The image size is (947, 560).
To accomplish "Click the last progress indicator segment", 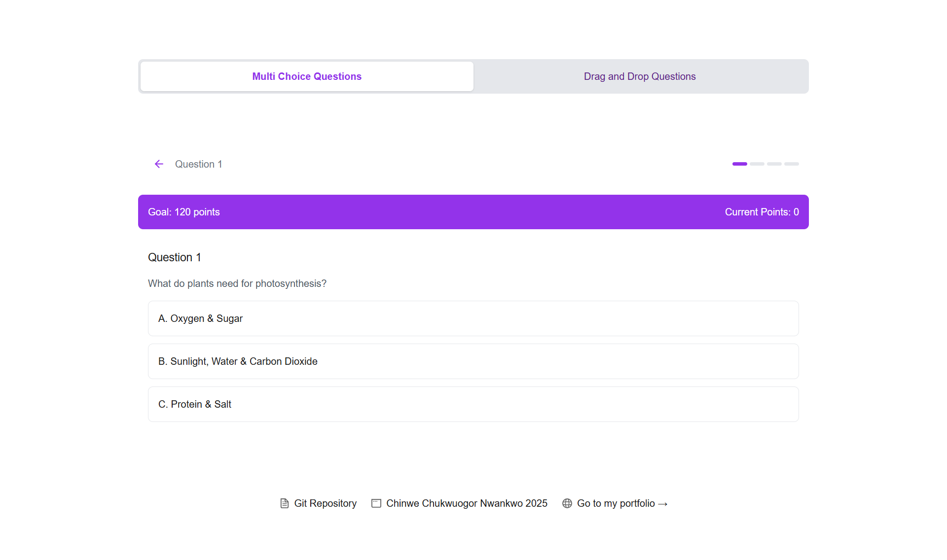I will click(x=791, y=164).
